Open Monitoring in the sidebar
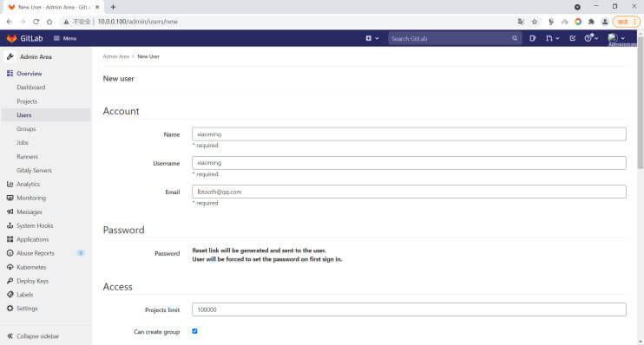The image size is (644, 345). 31,198
